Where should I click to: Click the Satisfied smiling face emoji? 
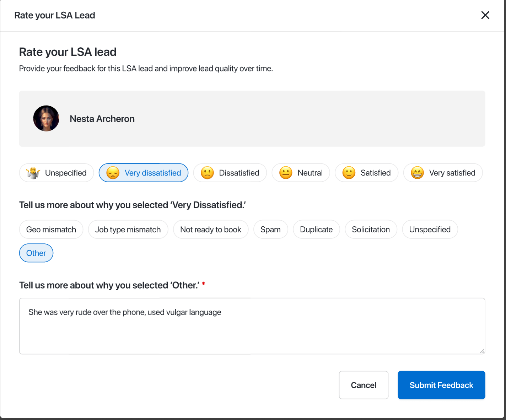click(x=349, y=173)
